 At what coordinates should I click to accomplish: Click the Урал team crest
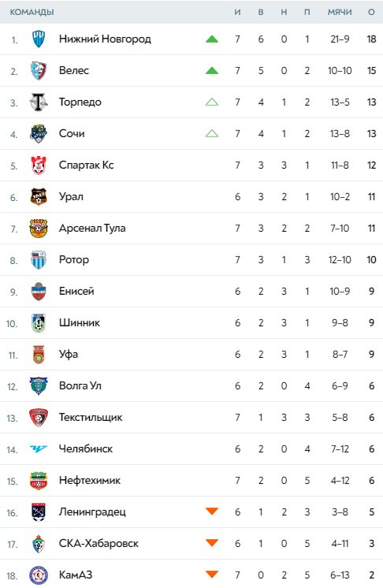(x=39, y=196)
